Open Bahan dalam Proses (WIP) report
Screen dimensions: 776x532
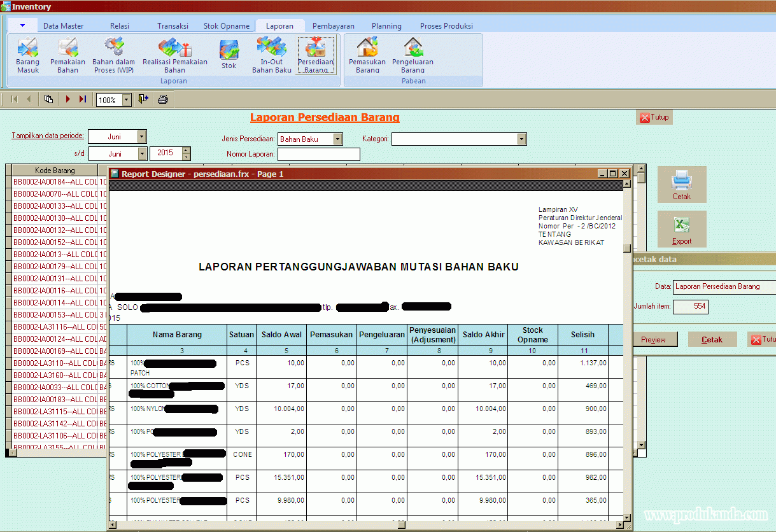(x=113, y=55)
